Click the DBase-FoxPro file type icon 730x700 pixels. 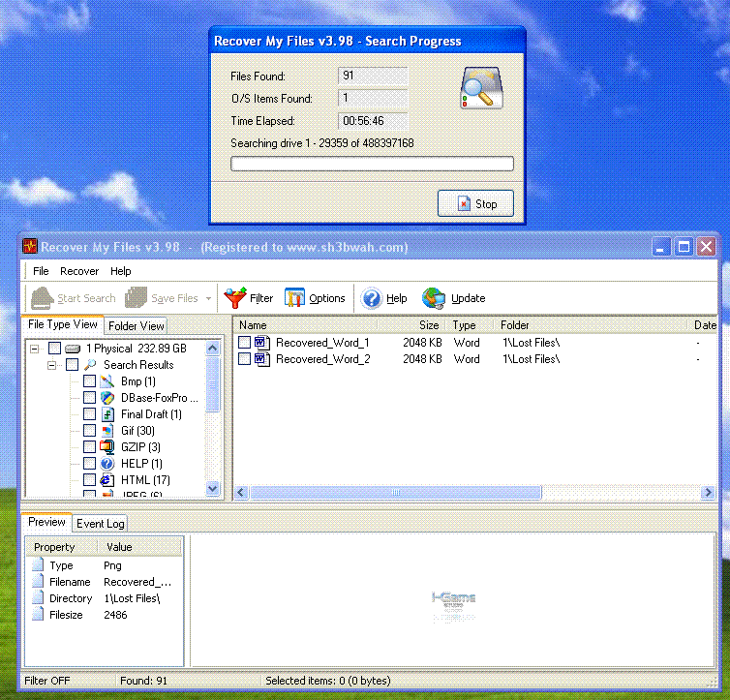click(107, 398)
